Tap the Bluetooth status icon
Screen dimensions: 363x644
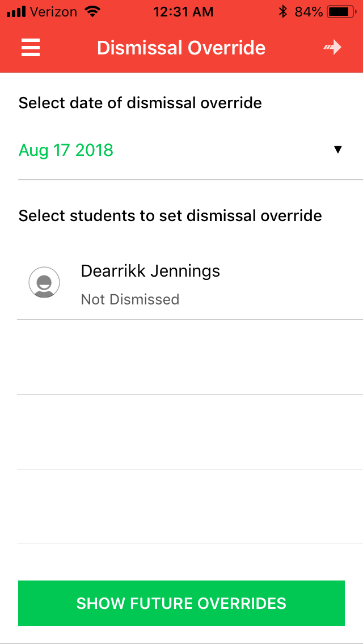[282, 11]
